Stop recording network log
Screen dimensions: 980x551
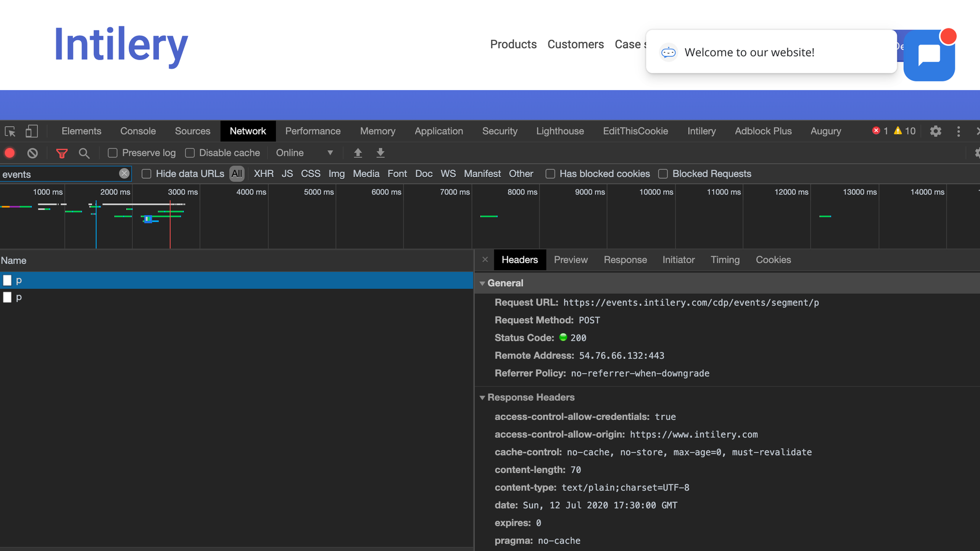pyautogui.click(x=10, y=153)
